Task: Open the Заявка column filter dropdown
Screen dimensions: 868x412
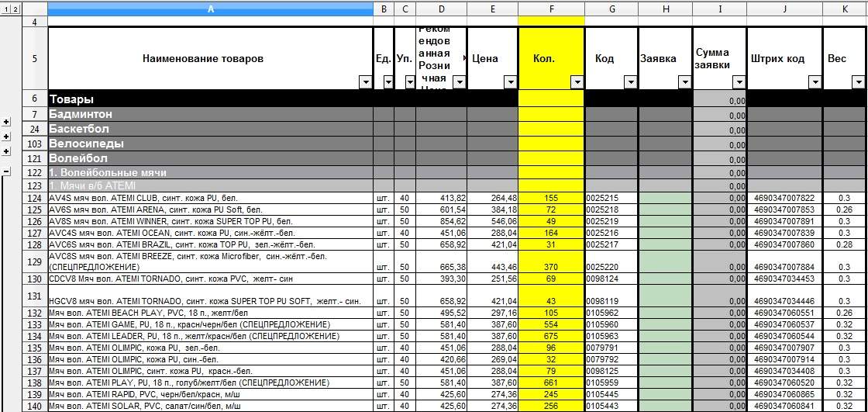Action: click(x=685, y=82)
